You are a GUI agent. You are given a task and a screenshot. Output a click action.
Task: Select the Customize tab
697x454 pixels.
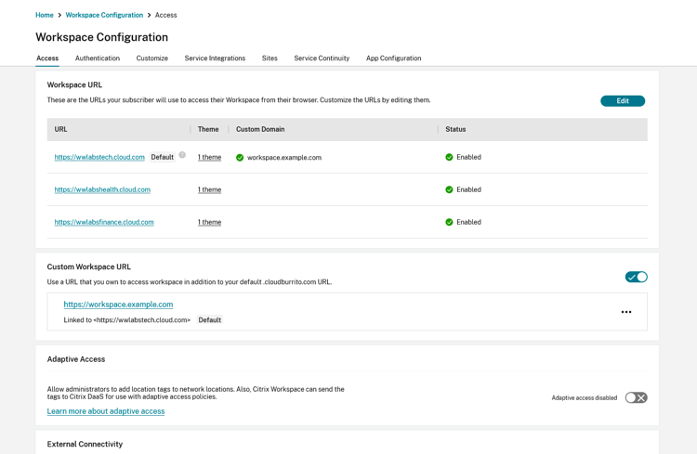click(152, 58)
